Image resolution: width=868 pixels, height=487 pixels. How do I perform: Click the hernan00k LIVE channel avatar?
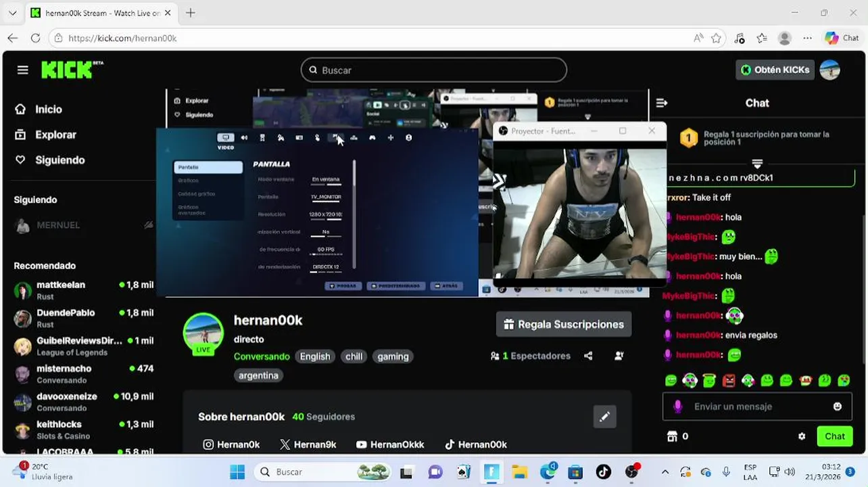(x=203, y=333)
